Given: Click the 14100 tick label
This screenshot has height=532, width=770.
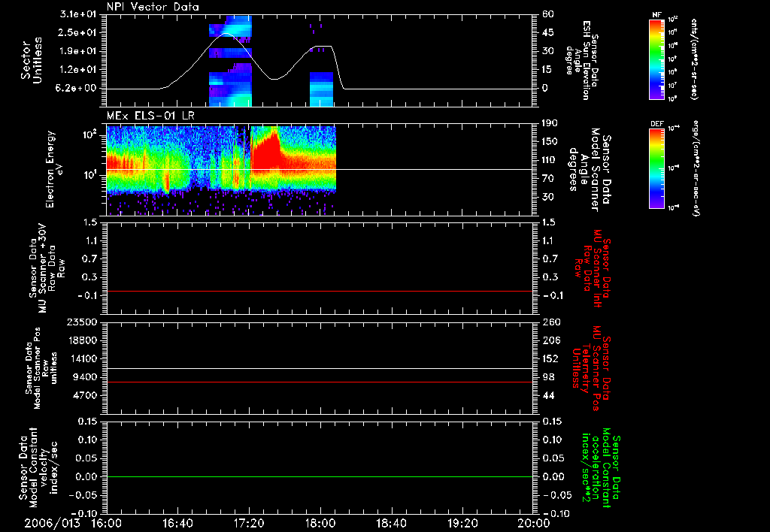Looking at the screenshot, I should [82, 358].
